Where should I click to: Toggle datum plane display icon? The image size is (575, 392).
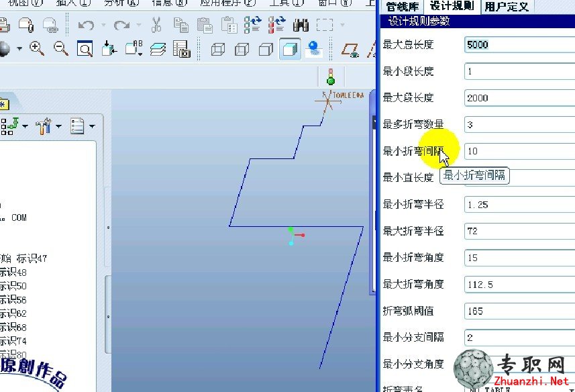[x=350, y=50]
